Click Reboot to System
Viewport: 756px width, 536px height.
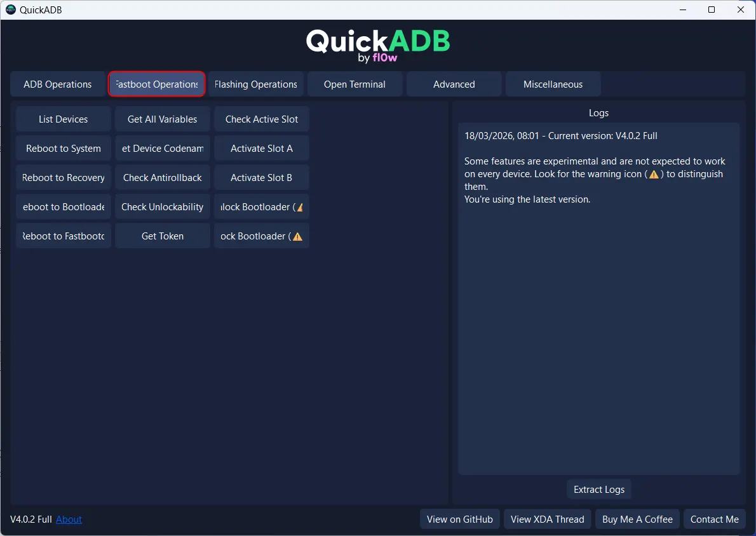[x=64, y=149]
